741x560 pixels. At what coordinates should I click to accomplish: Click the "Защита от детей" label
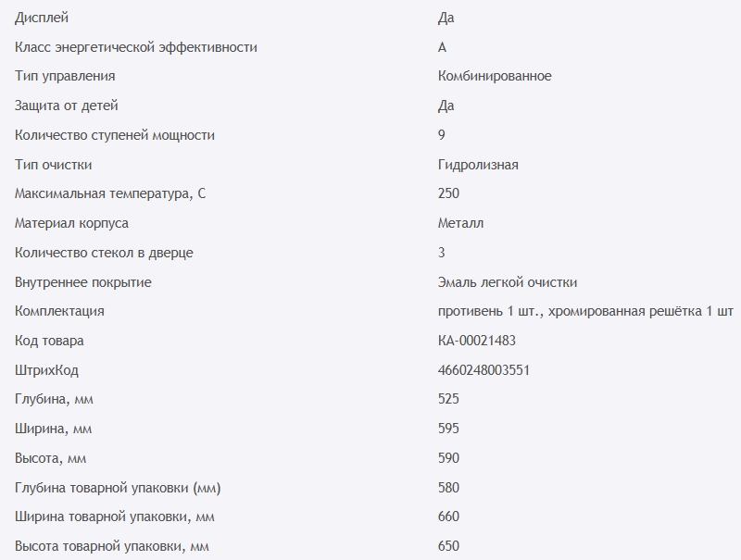click(x=67, y=106)
